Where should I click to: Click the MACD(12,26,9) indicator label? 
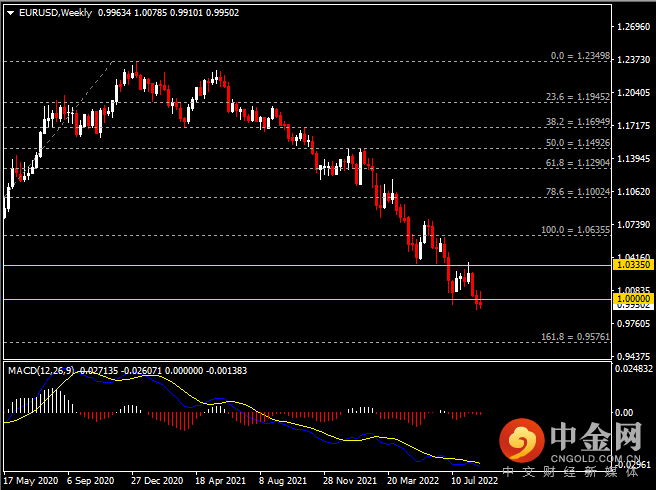pyautogui.click(x=41, y=371)
